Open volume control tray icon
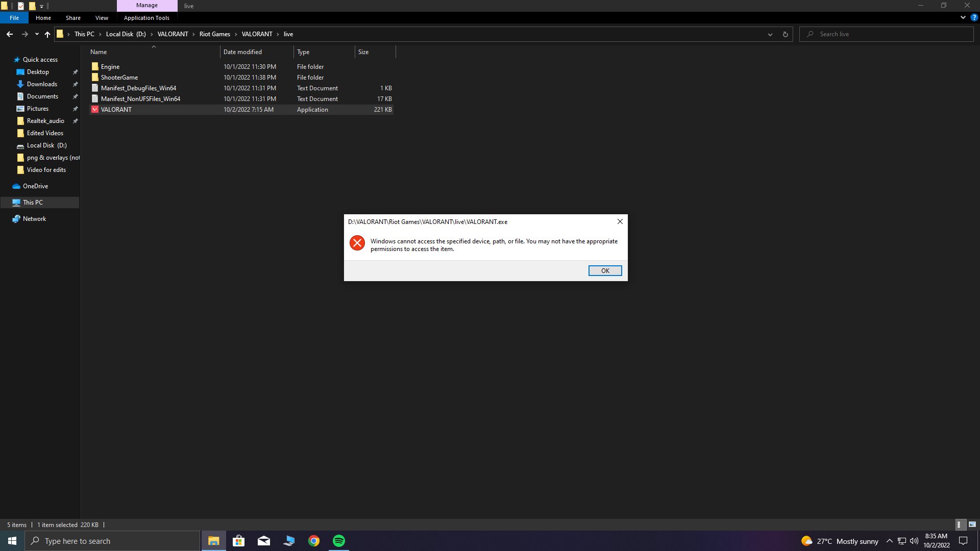 tap(914, 541)
